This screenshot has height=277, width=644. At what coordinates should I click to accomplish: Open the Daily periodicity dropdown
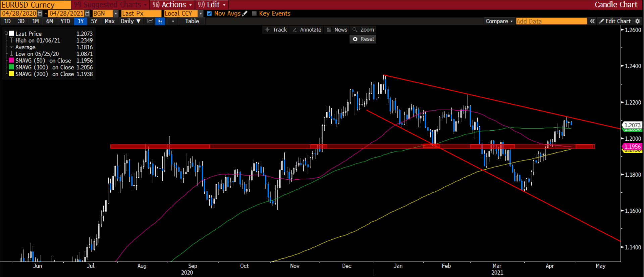(x=130, y=21)
